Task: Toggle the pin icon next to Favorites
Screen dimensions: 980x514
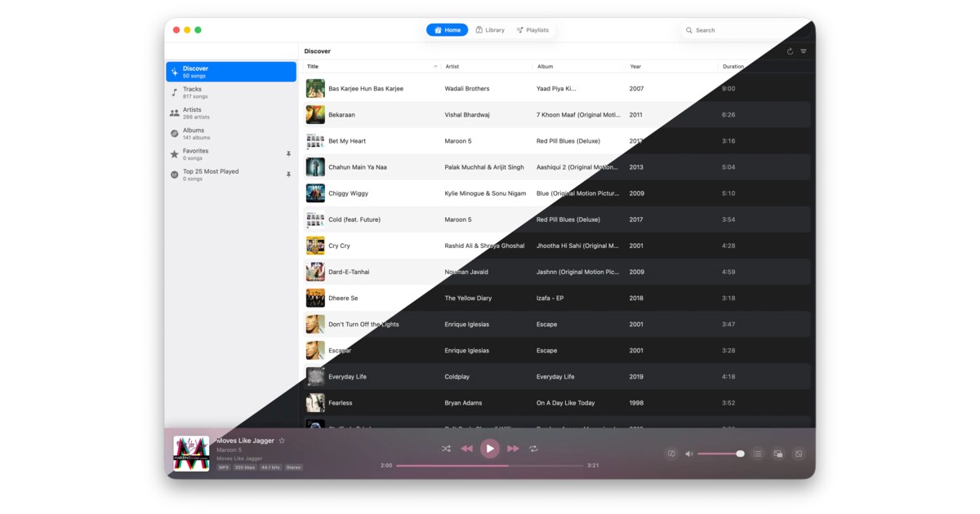Action: (x=288, y=153)
